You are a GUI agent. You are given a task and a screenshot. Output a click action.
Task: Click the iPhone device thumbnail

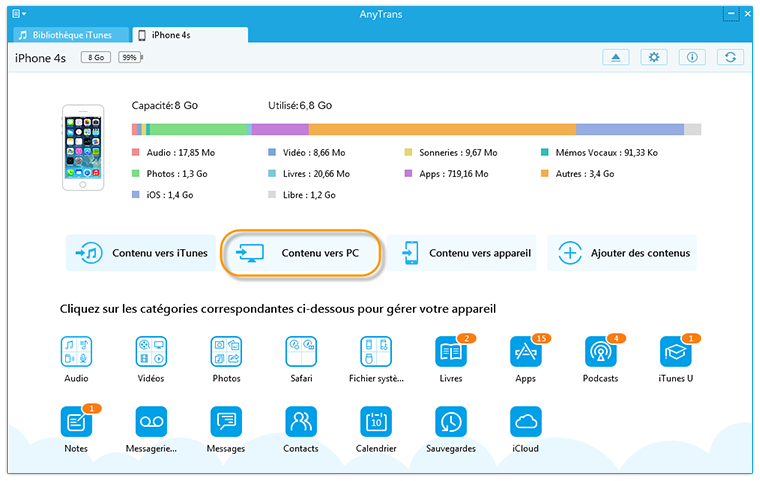[83, 147]
